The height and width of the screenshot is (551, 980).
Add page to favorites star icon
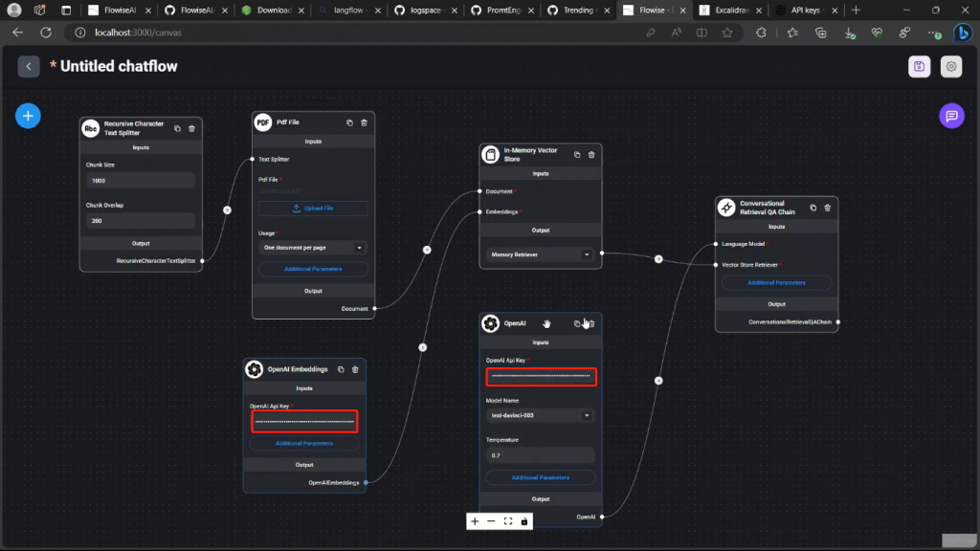coord(727,33)
